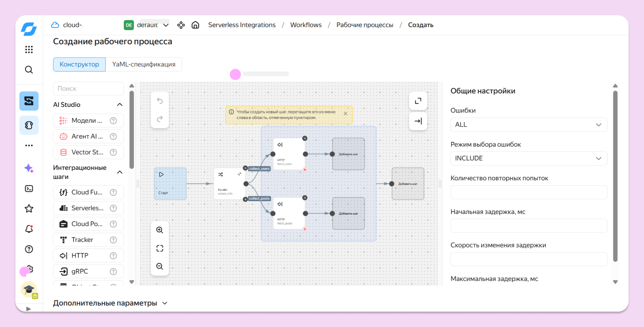Show help for Tracker step
This screenshot has width=644, height=327.
[113, 240]
